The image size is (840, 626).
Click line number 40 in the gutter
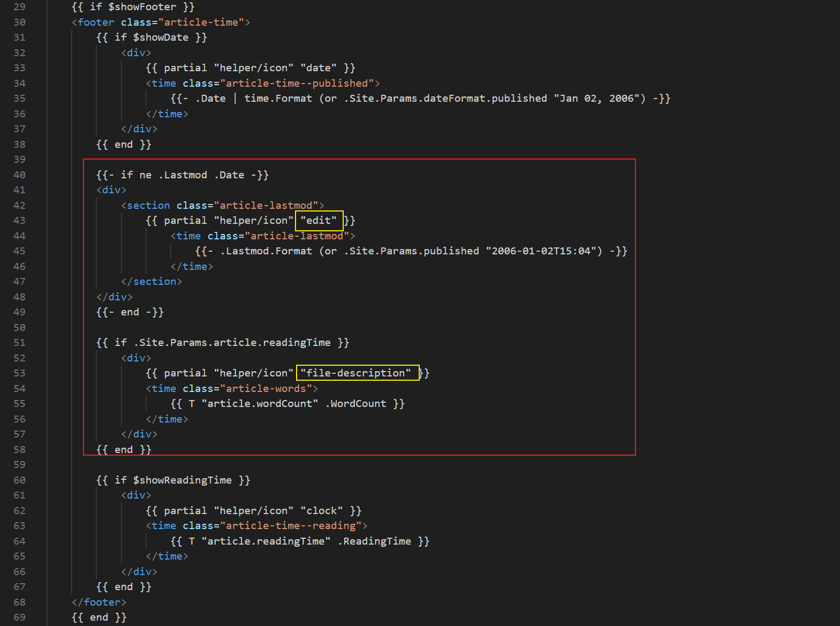click(19, 175)
